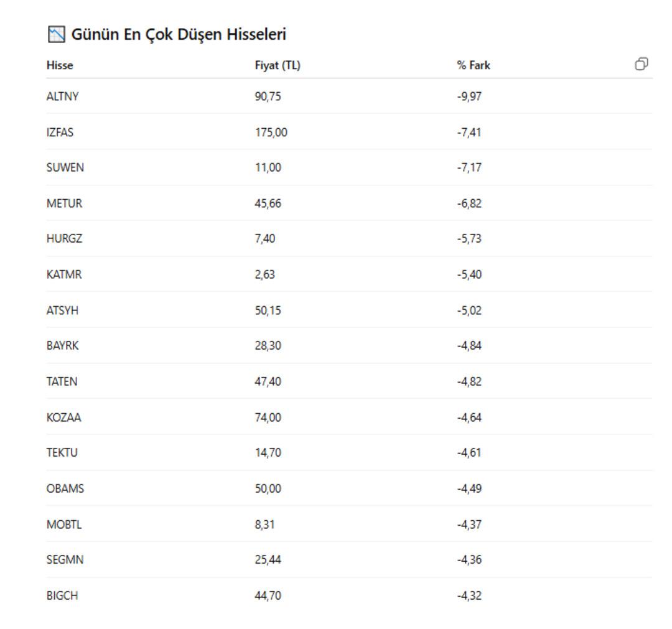Viewport: 672px width, 629px height.
Task: Click the falling chart icon beside title
Action: [57, 34]
